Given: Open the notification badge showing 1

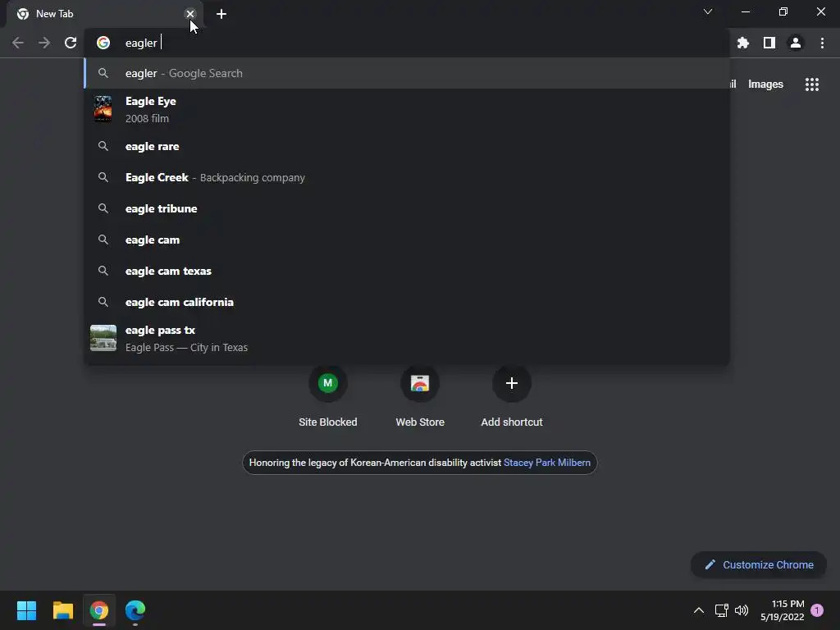Looking at the screenshot, I should pyautogui.click(x=817, y=610).
